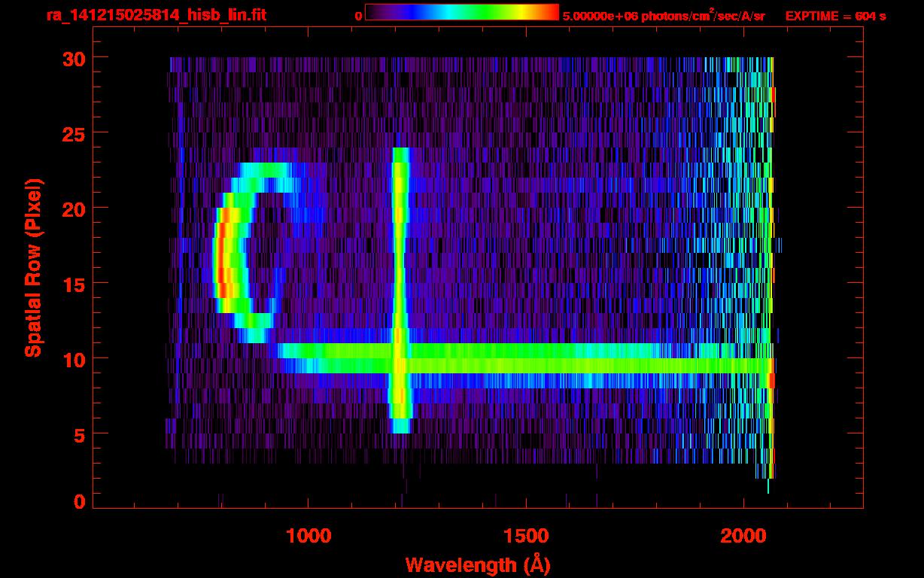Image resolution: width=924 pixels, height=578 pixels.
Task: Click the vertical emission line near 1216 Å
Action: coord(401,291)
